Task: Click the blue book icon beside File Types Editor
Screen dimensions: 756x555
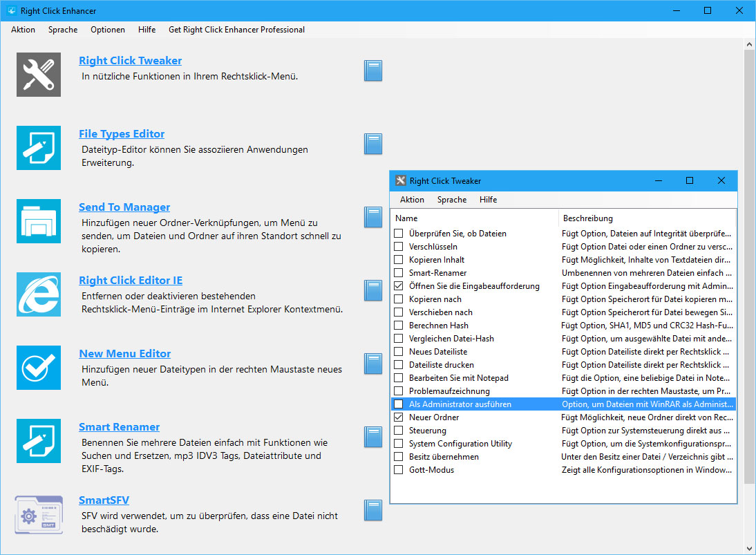Action: pos(373,144)
